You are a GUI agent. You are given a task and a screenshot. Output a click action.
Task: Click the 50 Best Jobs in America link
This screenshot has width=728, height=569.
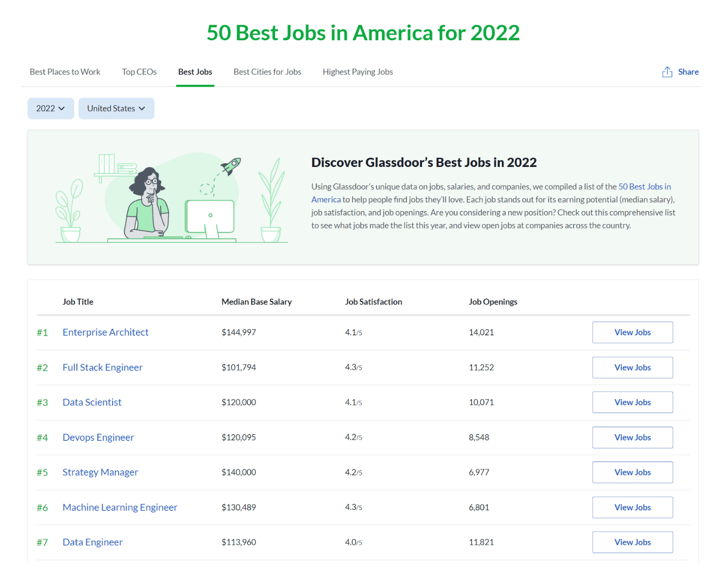click(x=644, y=187)
